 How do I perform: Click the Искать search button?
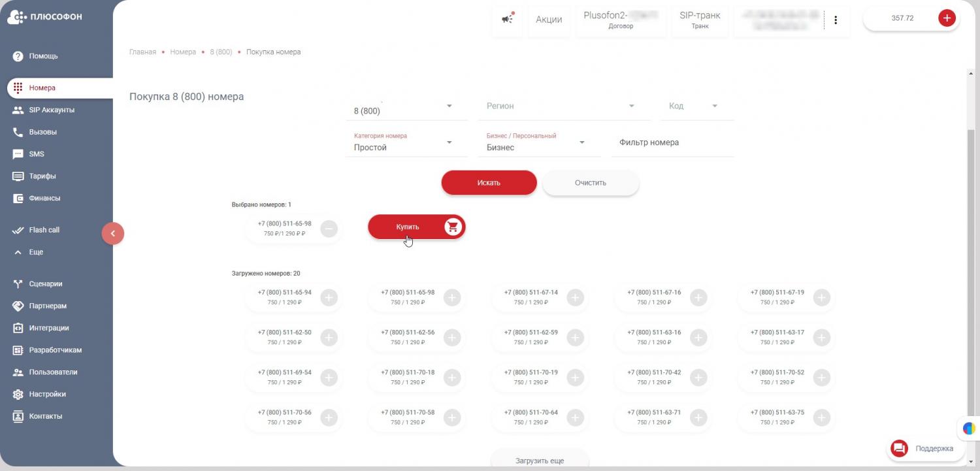[x=489, y=183]
